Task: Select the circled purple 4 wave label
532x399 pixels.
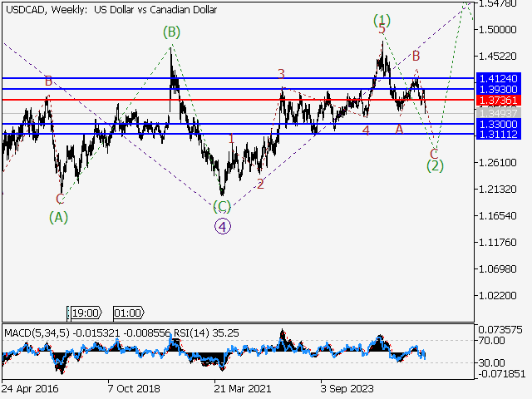Action: [222, 224]
